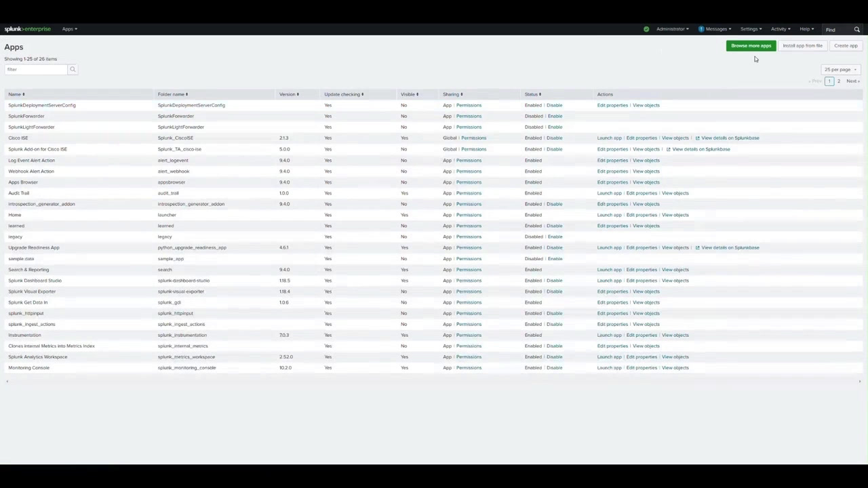This screenshot has width=868, height=488.
Task: Expand the Activity menu
Action: 781,29
